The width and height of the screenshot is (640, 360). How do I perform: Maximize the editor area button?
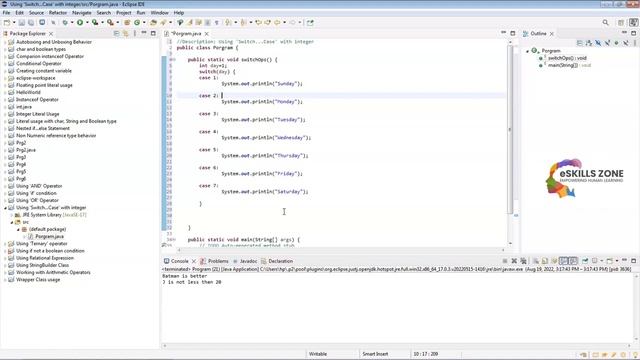513,33
